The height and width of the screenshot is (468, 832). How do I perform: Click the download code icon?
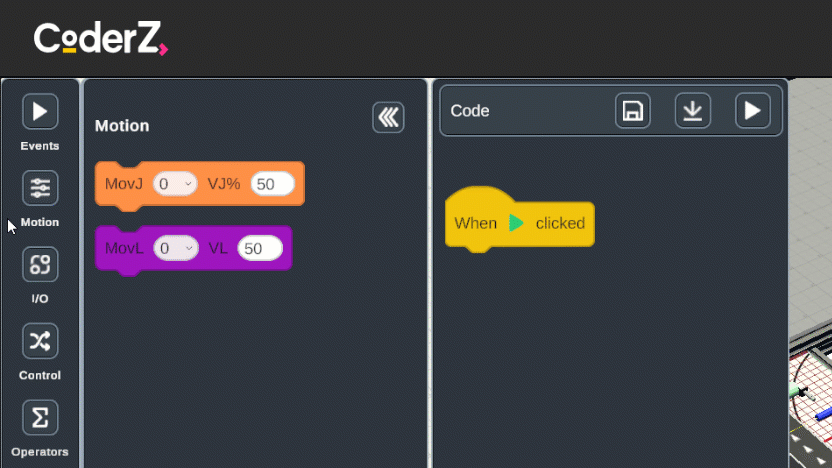(692, 111)
